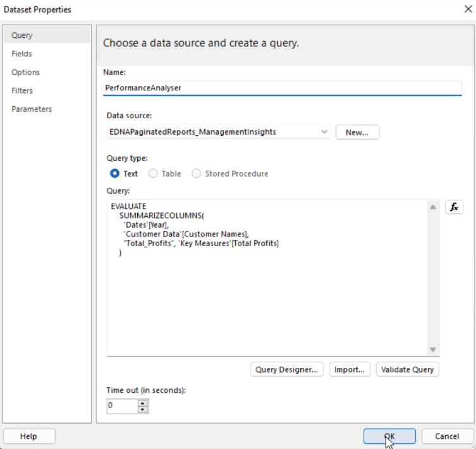Click the EVALUATE line in the query
This screenshot has width=476, height=449.
[129, 206]
